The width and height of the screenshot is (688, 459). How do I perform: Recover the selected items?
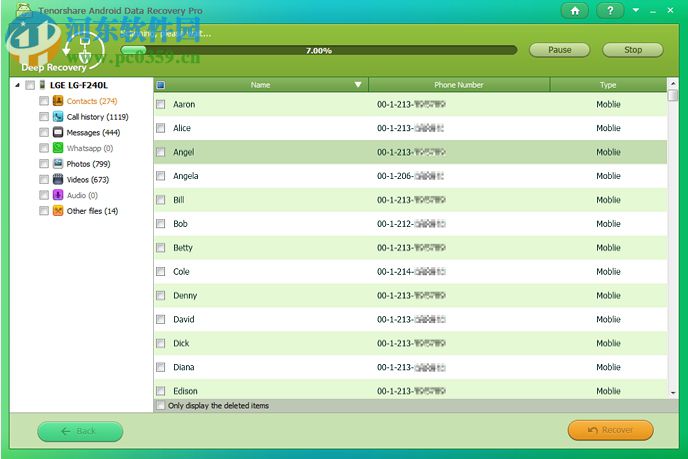coord(610,430)
